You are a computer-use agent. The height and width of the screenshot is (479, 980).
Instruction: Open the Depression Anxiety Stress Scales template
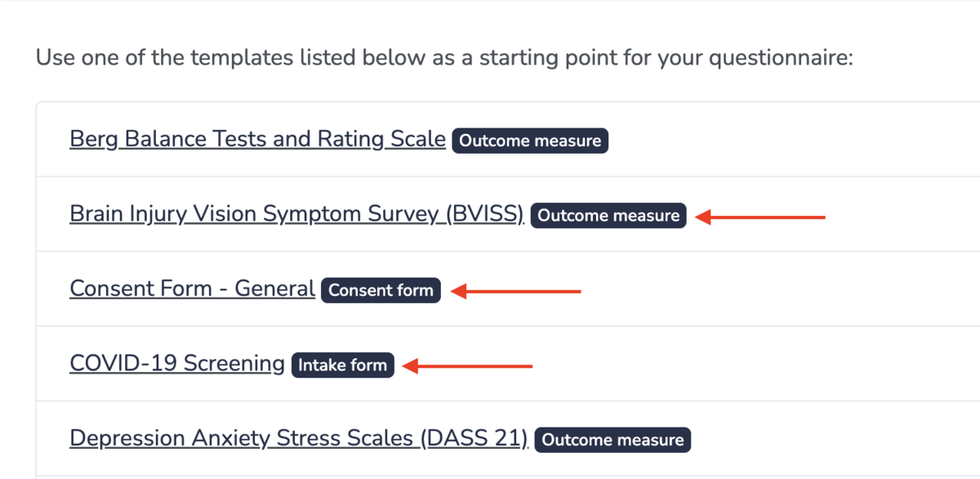point(298,437)
